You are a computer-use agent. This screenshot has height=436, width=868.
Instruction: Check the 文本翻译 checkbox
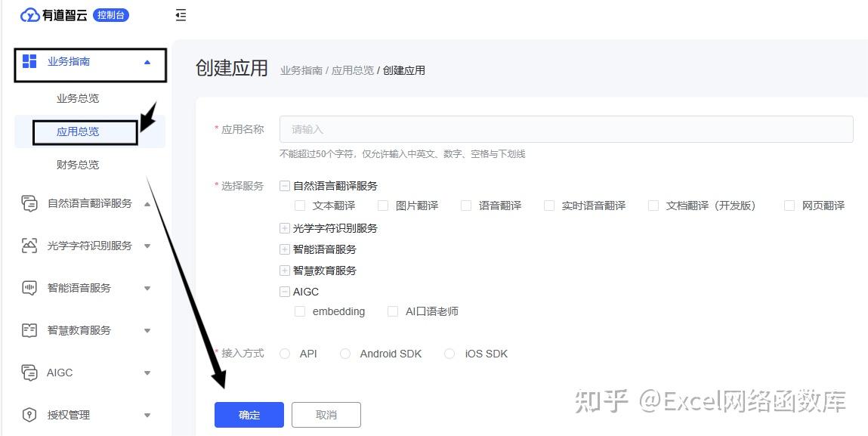[300, 206]
